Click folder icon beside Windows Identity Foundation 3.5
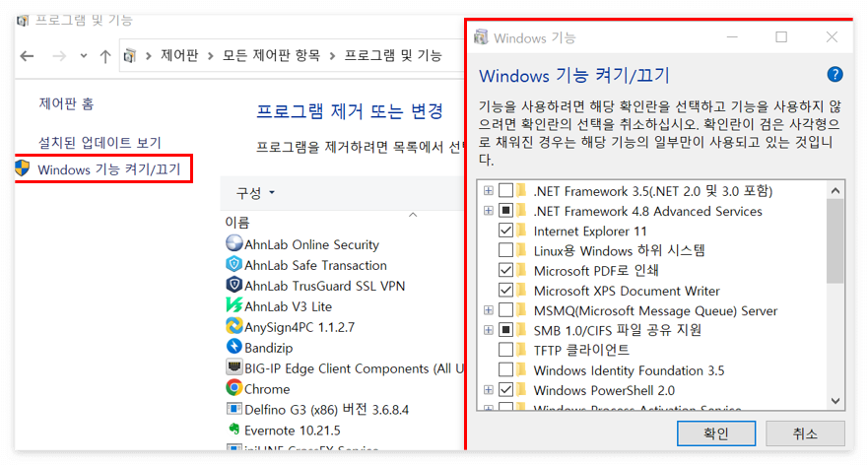The image size is (868, 465). [x=521, y=369]
